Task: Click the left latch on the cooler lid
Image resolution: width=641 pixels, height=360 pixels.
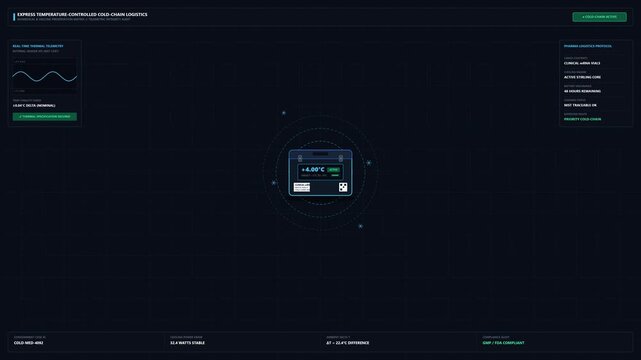Action: [x=300, y=158]
